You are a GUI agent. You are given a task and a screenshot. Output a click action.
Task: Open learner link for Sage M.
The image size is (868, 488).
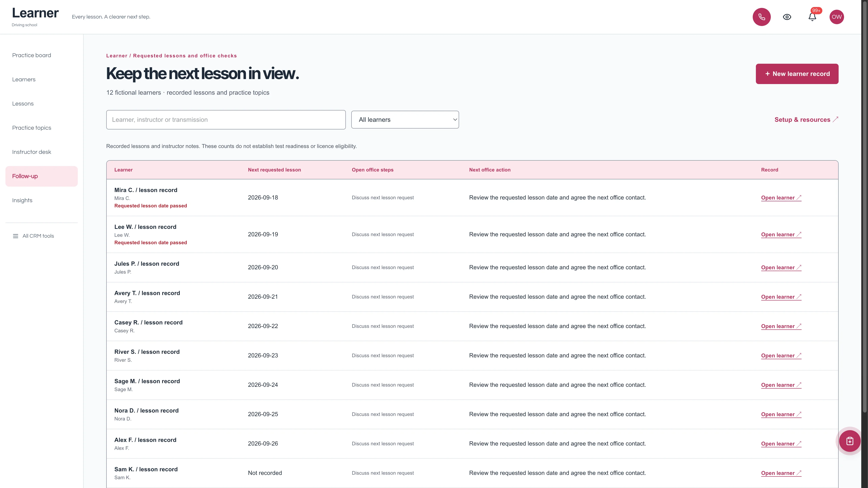(781, 385)
